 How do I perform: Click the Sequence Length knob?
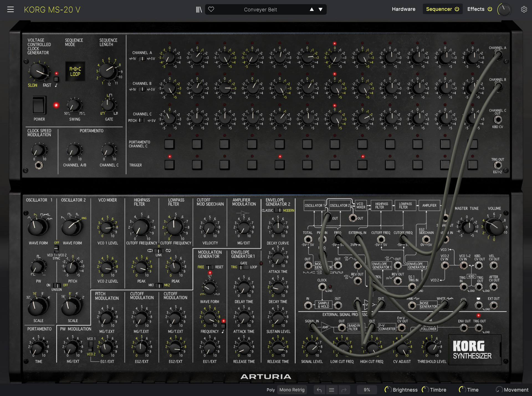coord(108,71)
